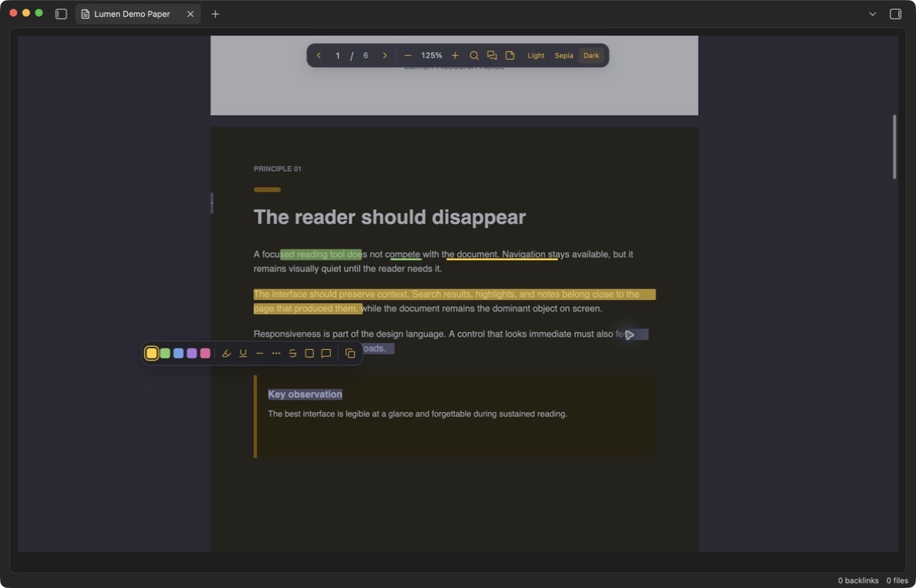Pick the green highlight color
The height and width of the screenshot is (588, 916).
[165, 353]
